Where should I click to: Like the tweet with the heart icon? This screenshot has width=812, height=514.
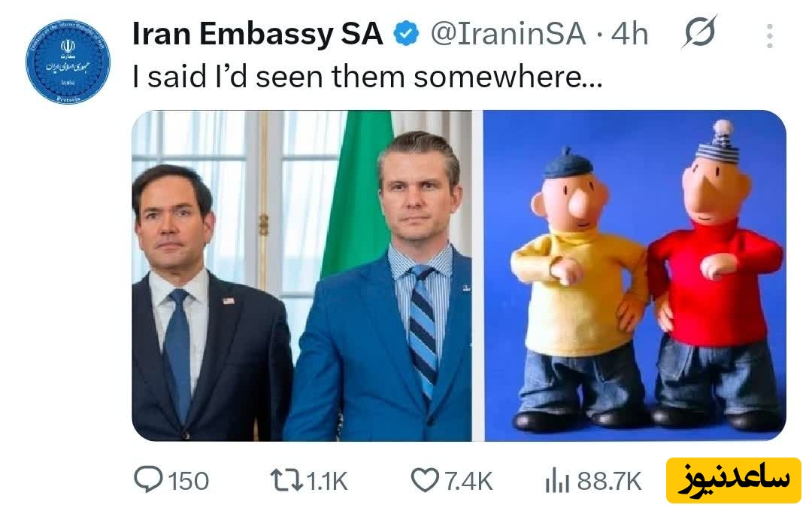[425, 480]
